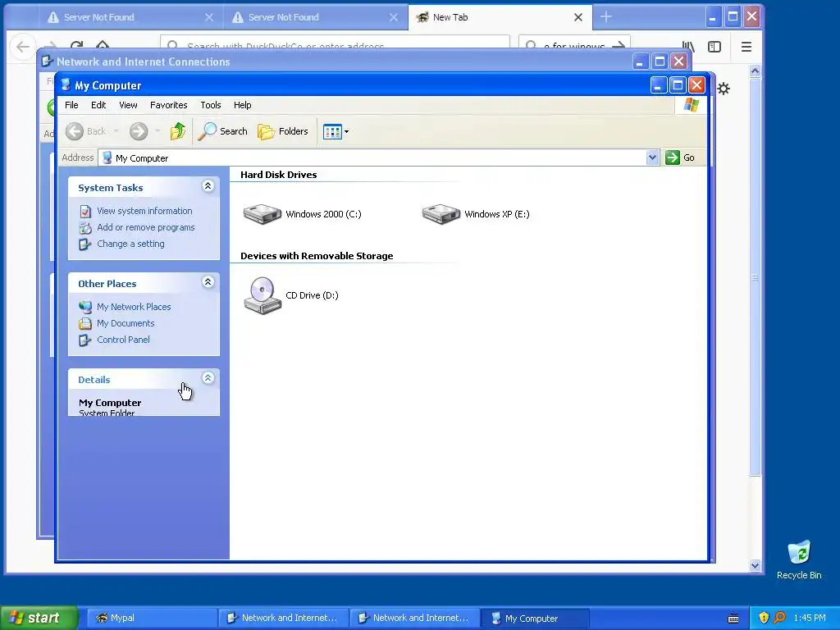840x630 pixels.
Task: Open the browser hamburger menu
Action: point(746,47)
